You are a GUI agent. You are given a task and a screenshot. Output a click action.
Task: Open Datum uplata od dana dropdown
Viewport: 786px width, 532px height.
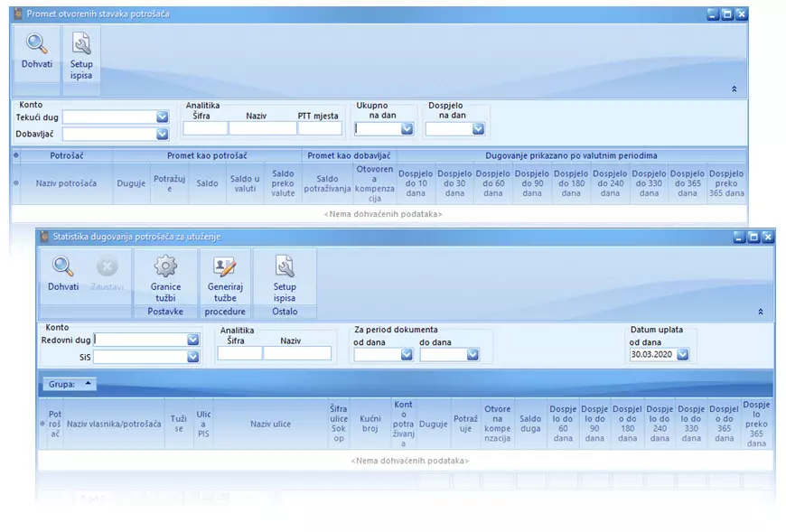point(682,355)
